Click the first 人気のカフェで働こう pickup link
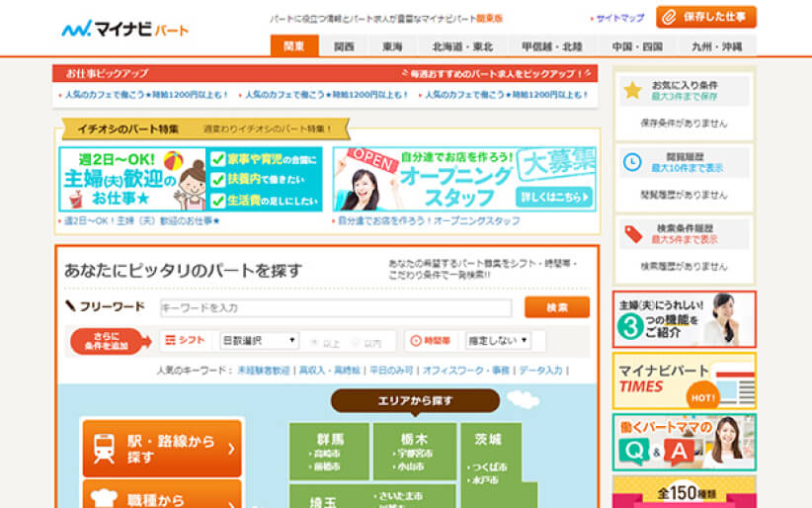 (x=146, y=95)
